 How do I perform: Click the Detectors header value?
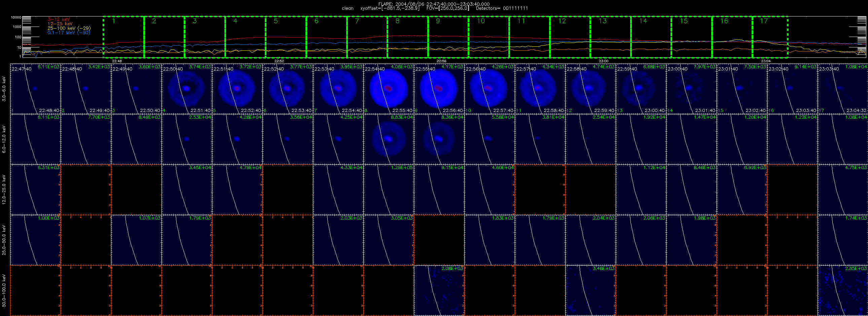502,8
